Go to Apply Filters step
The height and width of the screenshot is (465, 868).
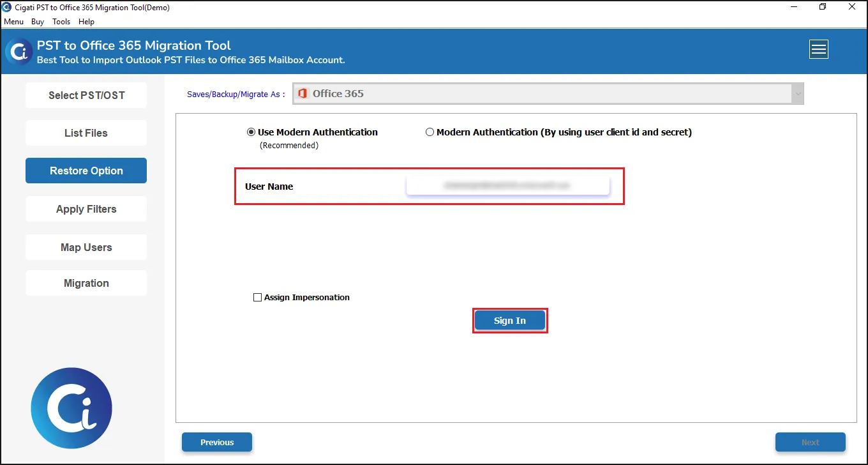click(86, 209)
